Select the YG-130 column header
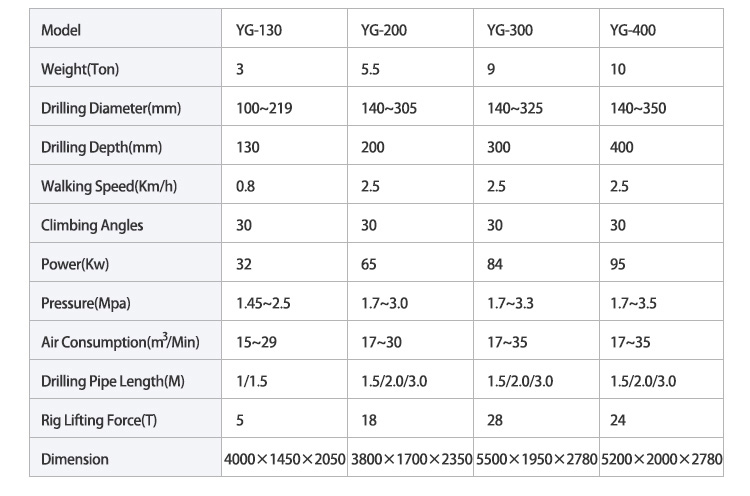Screen dimensions: 750x496 [x=258, y=30]
